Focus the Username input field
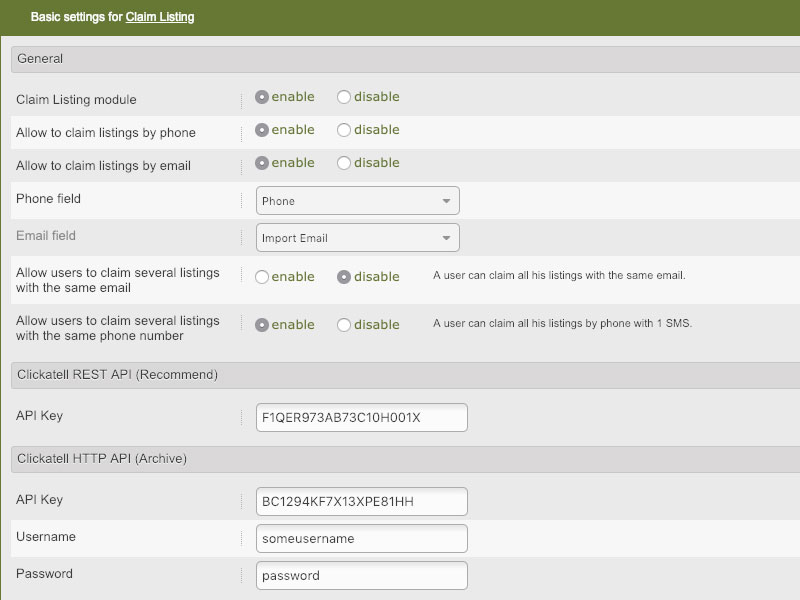Viewport: 800px width, 600px height. tap(361, 539)
